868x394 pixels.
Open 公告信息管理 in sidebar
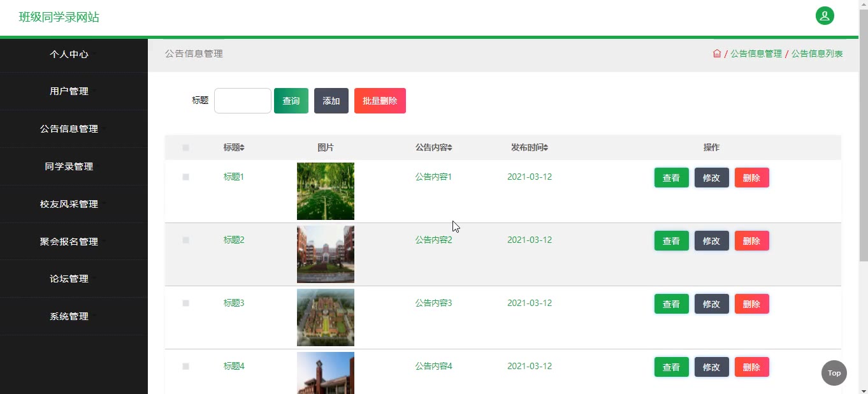[x=74, y=129]
